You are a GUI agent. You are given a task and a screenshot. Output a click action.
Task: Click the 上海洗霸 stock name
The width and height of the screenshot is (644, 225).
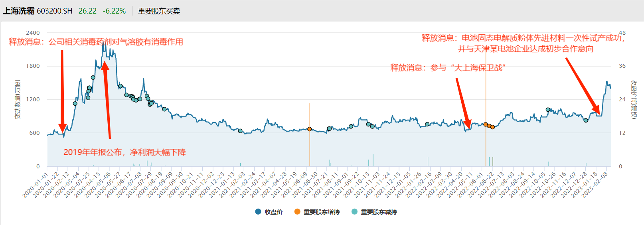pos(19,11)
